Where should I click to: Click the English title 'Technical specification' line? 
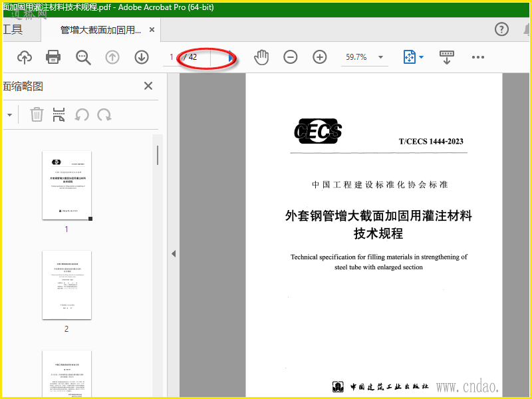pyautogui.click(x=378, y=257)
